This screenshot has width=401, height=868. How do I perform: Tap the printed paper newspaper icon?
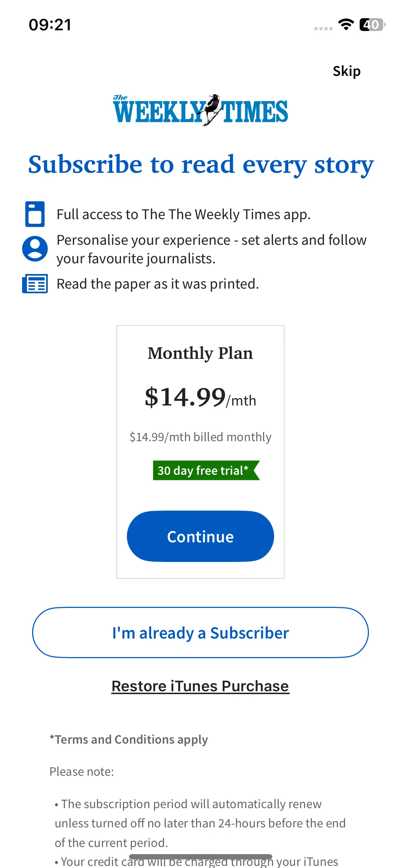(35, 284)
